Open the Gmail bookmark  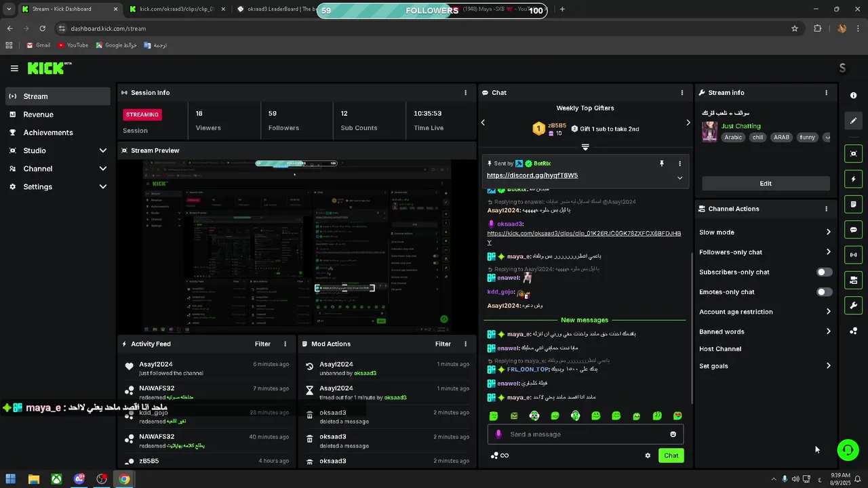[x=39, y=45]
